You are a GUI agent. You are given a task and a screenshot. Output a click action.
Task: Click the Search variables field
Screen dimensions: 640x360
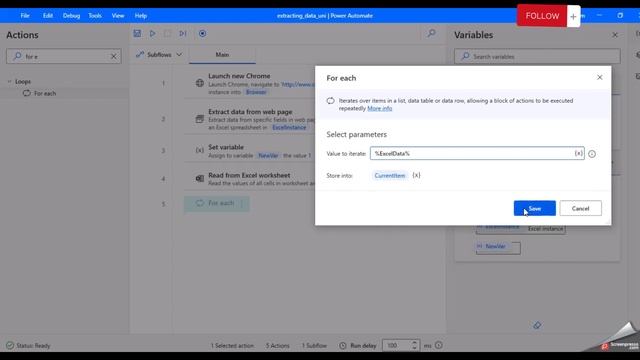tap(537, 56)
